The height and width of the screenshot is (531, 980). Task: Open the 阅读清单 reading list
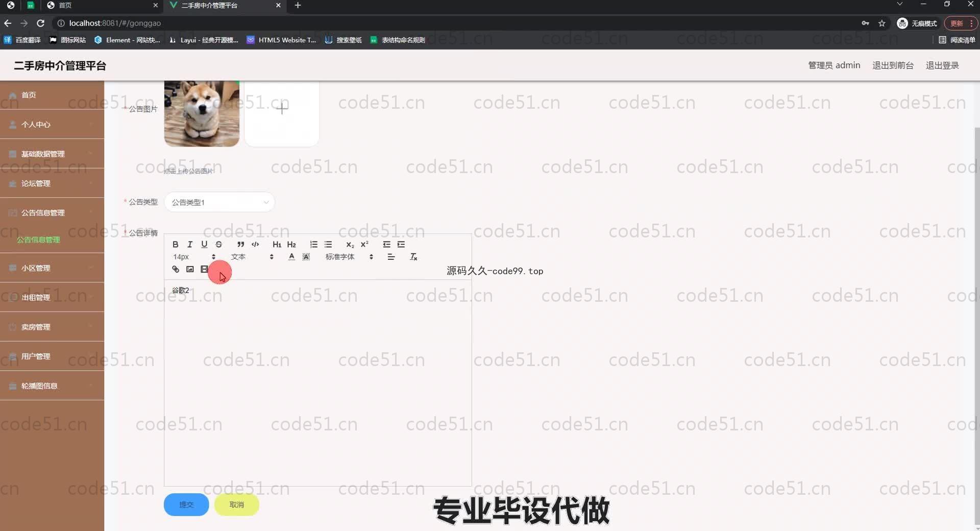click(957, 40)
